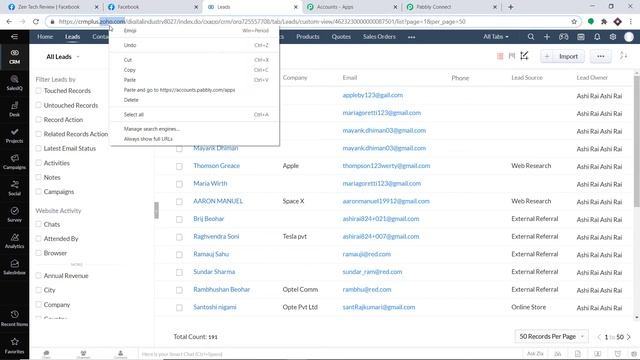640x360 pixels.
Task: Check Campaigns filter
Action: (x=38, y=191)
